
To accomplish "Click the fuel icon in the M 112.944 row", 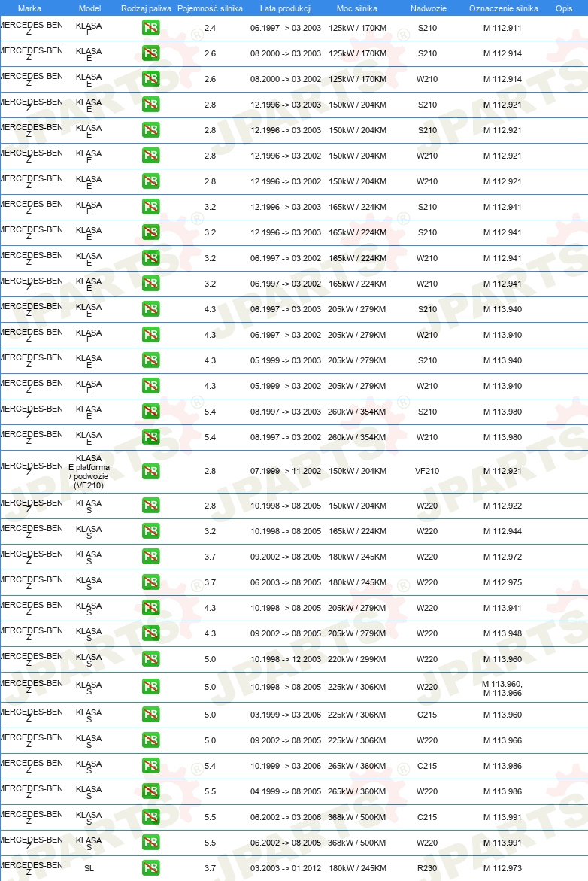I will pyautogui.click(x=150, y=531).
